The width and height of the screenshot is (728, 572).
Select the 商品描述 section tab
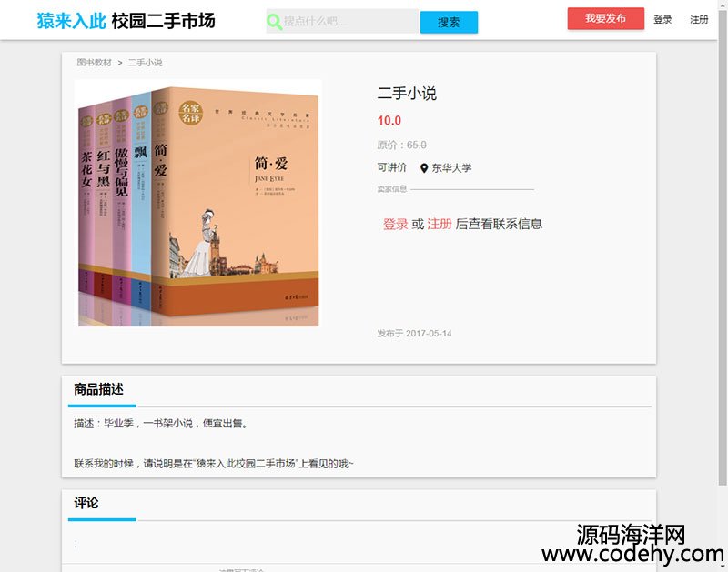point(98,388)
